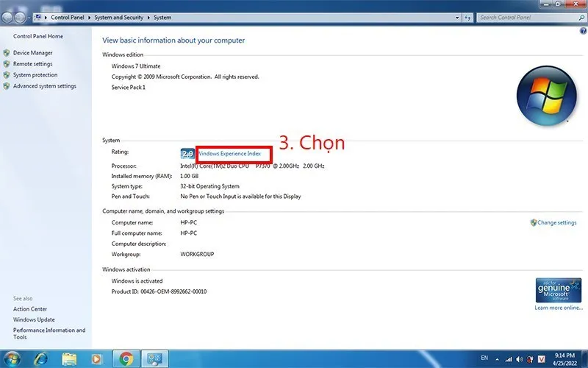
Task: Open the Windows Experience Index link
Action: [x=229, y=154]
